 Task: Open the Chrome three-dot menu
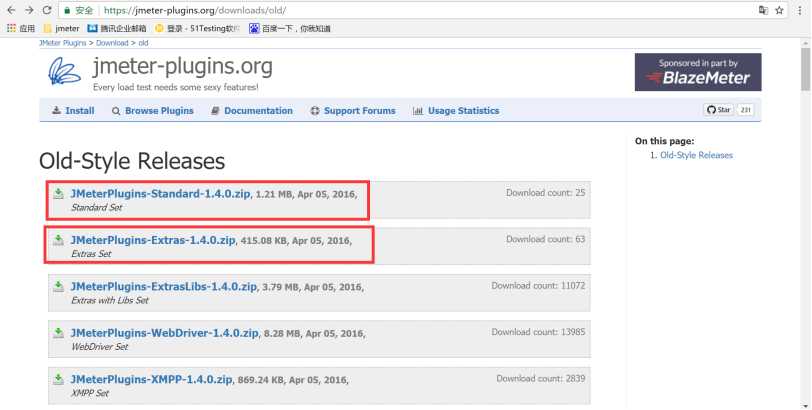coord(800,10)
